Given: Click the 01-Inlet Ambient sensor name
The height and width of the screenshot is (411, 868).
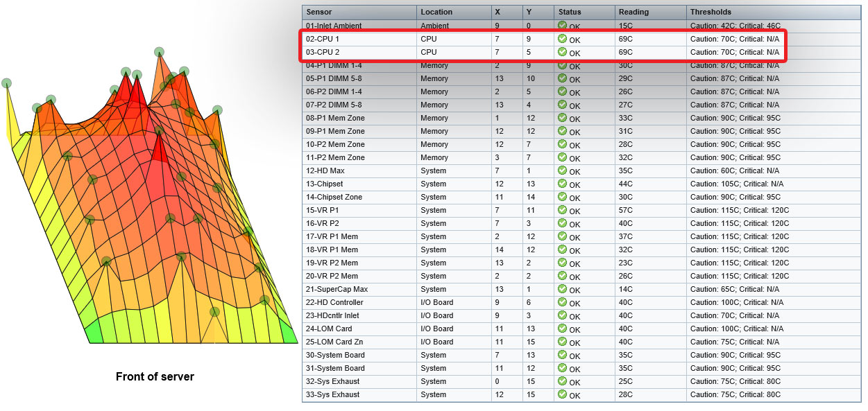Looking at the screenshot, I should 334,26.
